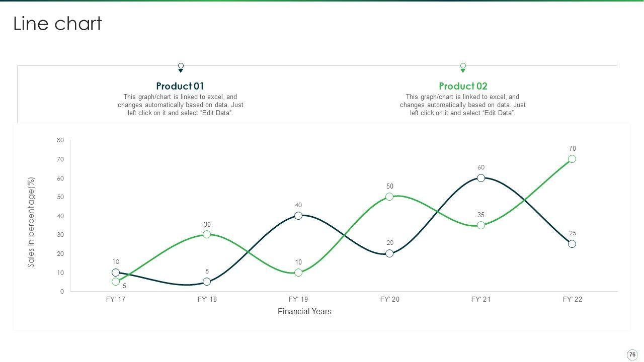644x362 pixels.
Task: Click the Product 02 heading
Action: (x=463, y=86)
